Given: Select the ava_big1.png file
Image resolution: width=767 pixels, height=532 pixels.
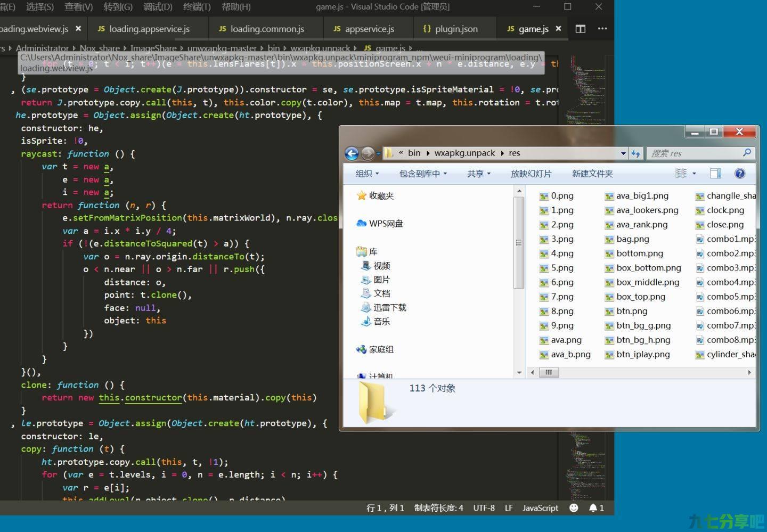Looking at the screenshot, I should point(637,195).
